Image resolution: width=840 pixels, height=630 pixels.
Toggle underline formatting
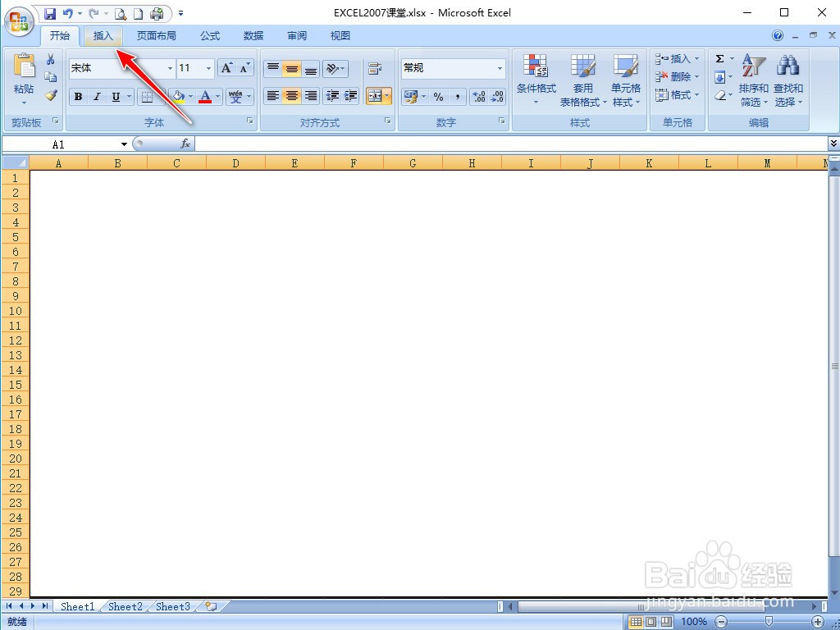(x=114, y=96)
